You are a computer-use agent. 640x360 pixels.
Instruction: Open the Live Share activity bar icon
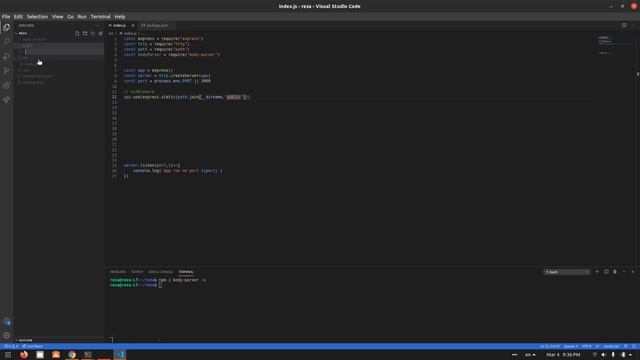pos(7,100)
